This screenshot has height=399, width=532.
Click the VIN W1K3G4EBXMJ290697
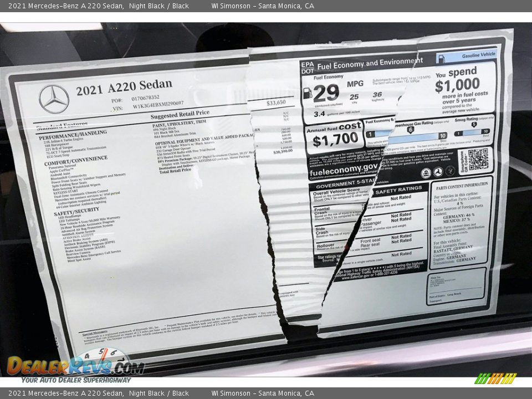(x=158, y=105)
